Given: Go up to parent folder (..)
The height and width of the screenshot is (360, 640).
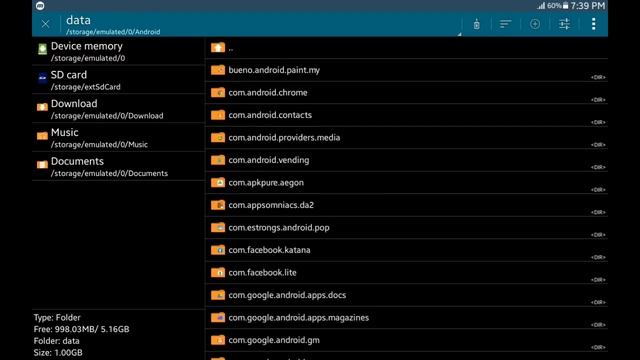Looking at the screenshot, I should [x=407, y=48].
